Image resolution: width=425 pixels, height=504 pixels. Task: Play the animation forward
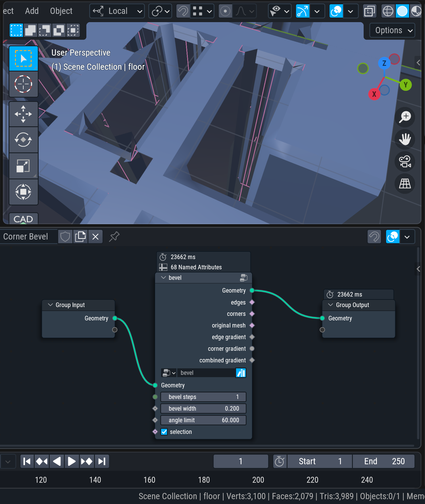(72, 461)
